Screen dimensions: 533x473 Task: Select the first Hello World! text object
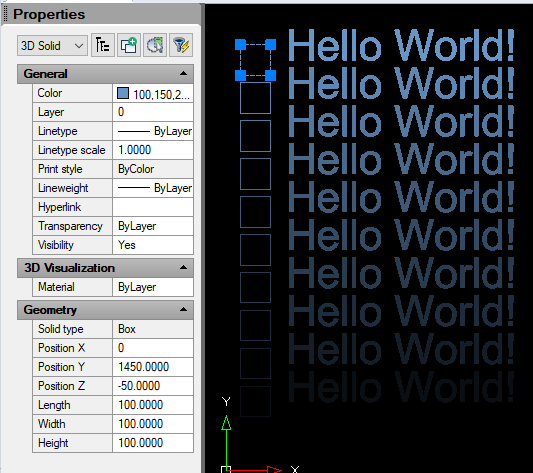click(x=401, y=45)
